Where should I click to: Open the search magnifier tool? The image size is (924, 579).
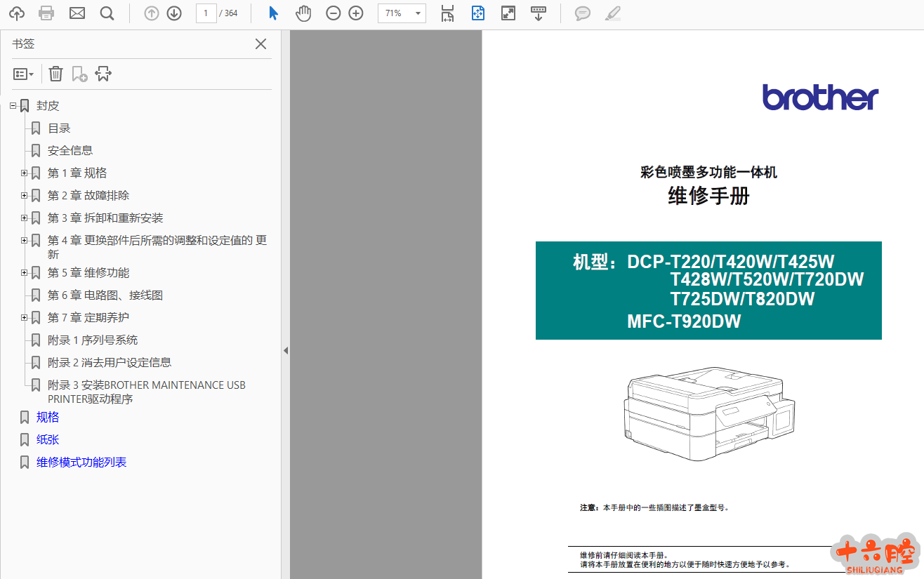[x=107, y=13]
